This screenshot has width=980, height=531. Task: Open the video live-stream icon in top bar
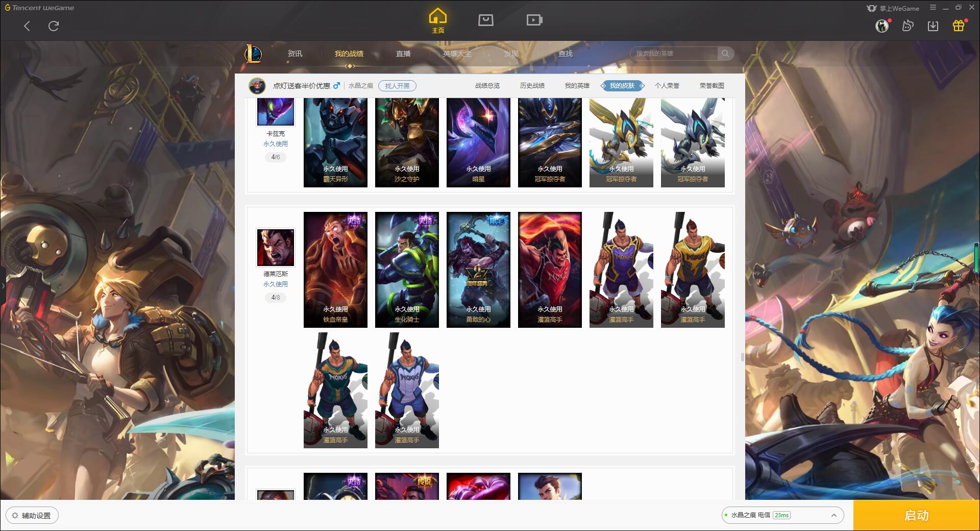coord(534,20)
